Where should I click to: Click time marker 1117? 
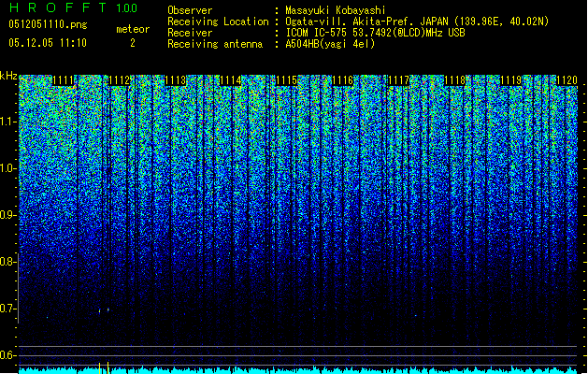(x=398, y=80)
